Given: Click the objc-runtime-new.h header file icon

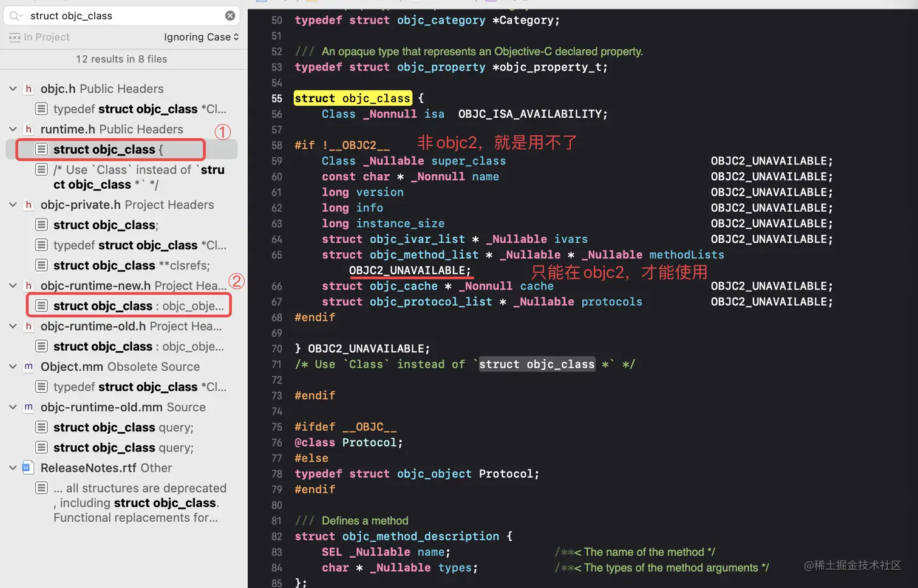Looking at the screenshot, I should coord(29,285).
